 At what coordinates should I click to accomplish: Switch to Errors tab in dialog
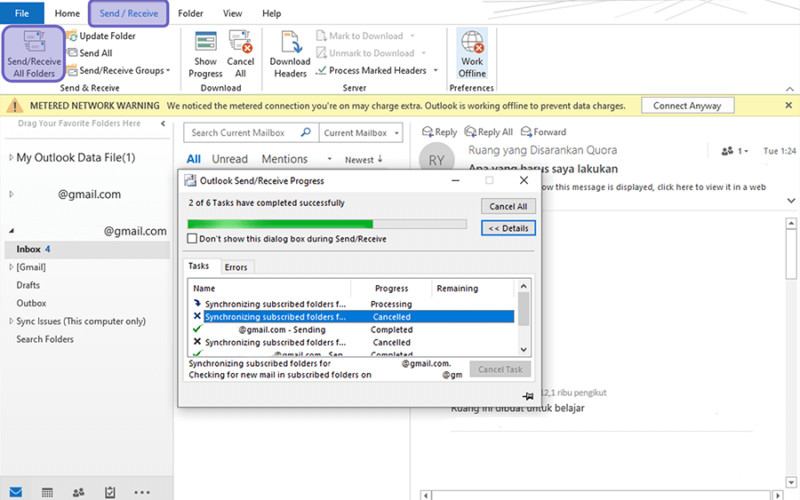tap(236, 267)
